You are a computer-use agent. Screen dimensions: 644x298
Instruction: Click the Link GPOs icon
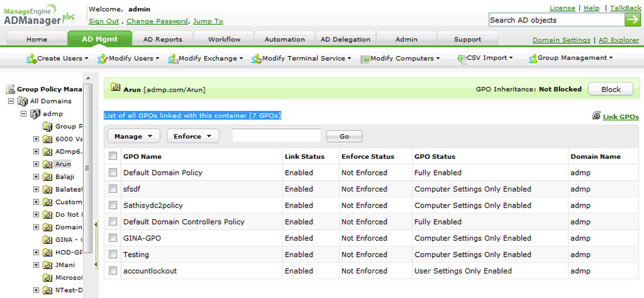[x=596, y=117]
